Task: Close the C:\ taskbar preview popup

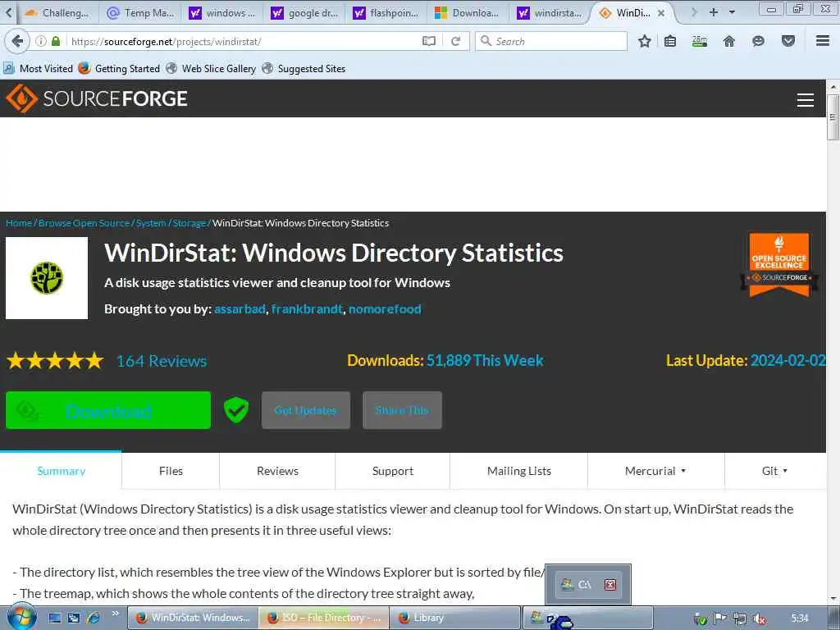Action: pos(610,584)
